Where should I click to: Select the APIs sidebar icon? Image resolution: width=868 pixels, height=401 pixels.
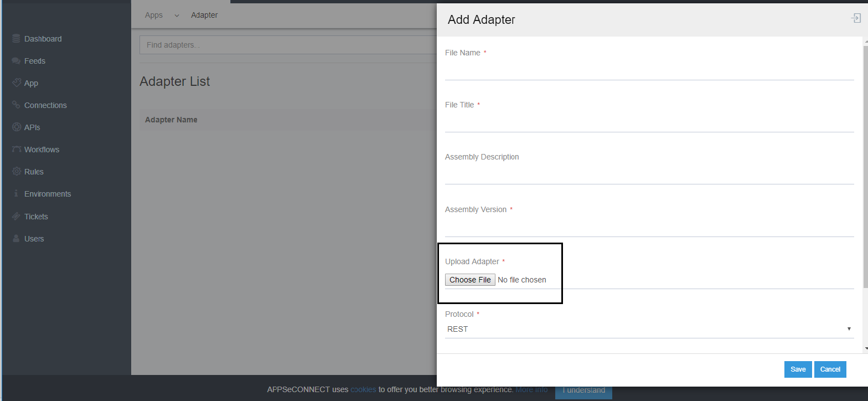17,127
